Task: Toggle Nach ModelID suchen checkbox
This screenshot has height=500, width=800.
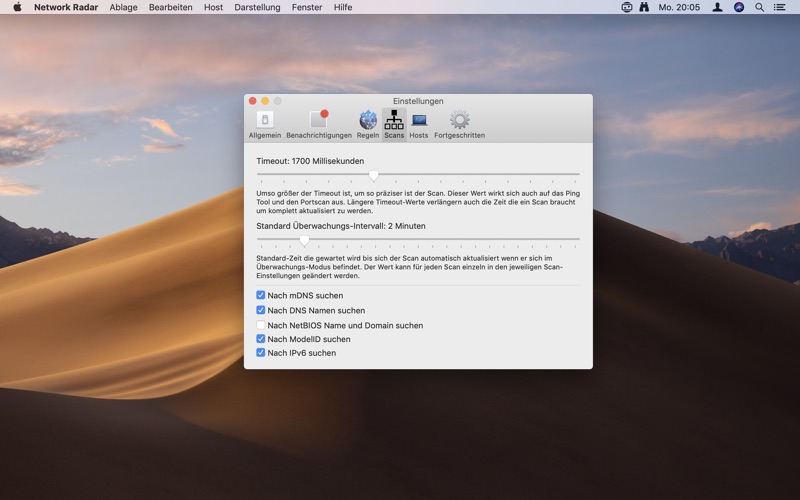Action: 261,338
